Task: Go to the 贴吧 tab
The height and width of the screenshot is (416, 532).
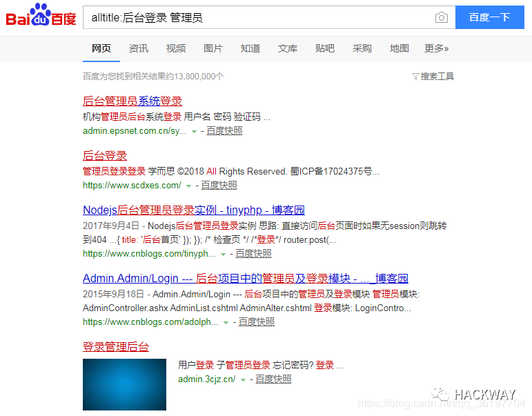Action: click(325, 48)
